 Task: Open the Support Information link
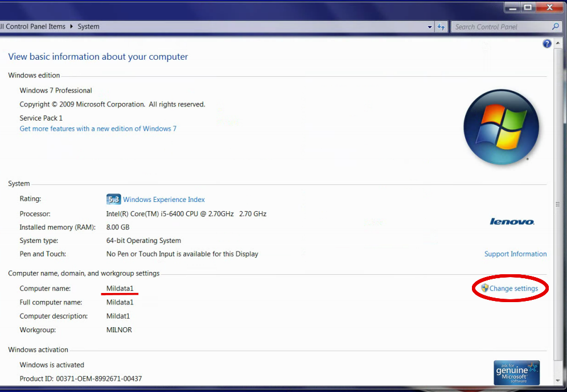[515, 254]
